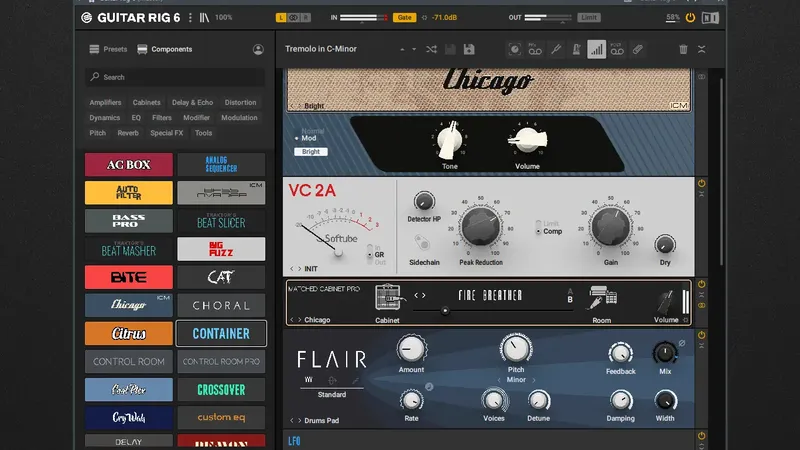Filter components by Amplifiers
This screenshot has height=450, width=800.
pyautogui.click(x=106, y=103)
